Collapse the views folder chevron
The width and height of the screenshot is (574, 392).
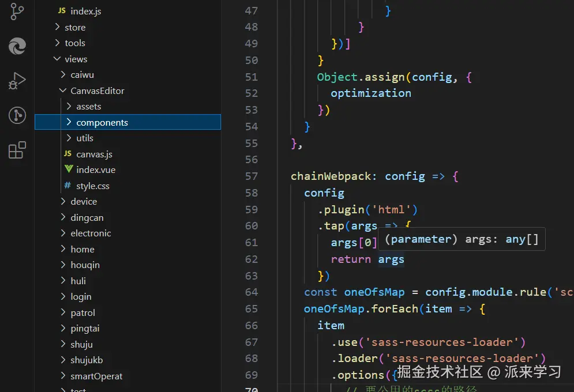click(57, 58)
